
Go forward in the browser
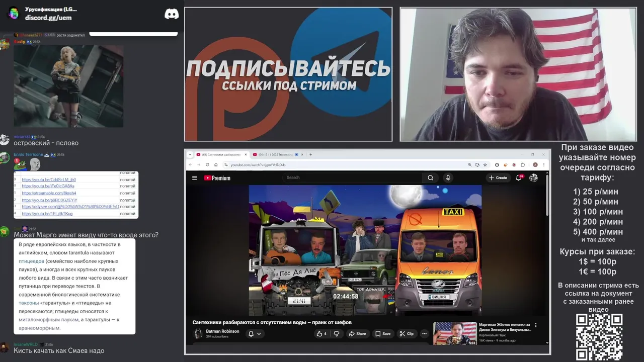pos(199,164)
